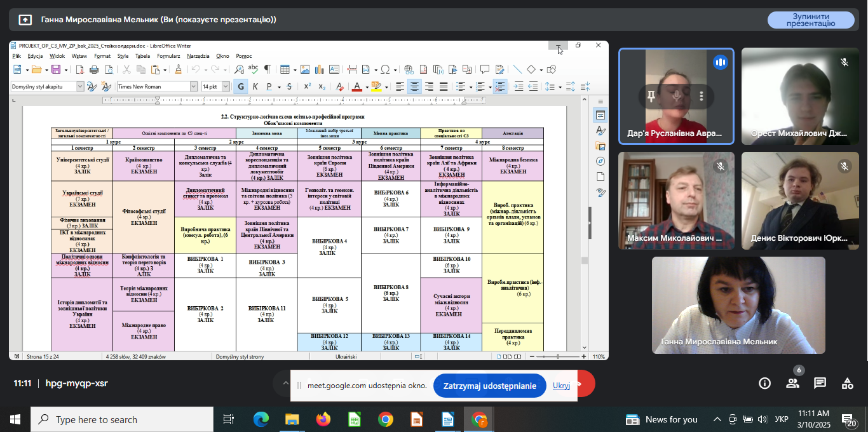Open the Wstaw menu

[x=79, y=56]
